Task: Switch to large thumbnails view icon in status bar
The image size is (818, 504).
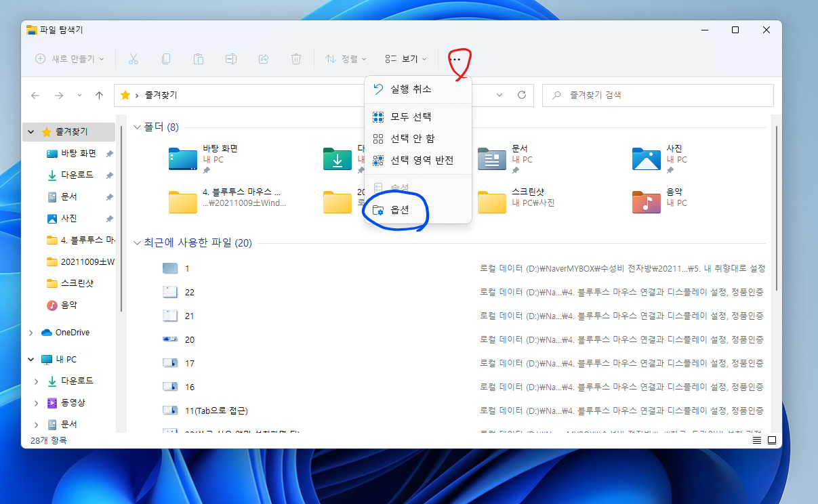Action: tap(771, 440)
